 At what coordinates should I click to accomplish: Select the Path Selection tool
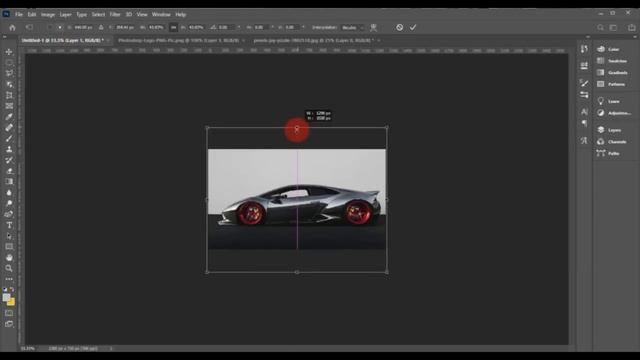coord(9,236)
